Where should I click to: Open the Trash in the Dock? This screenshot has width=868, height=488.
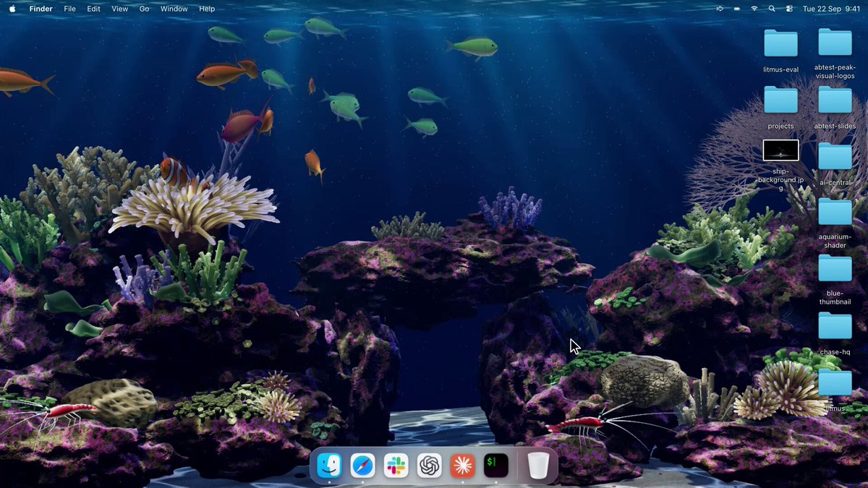tap(538, 466)
